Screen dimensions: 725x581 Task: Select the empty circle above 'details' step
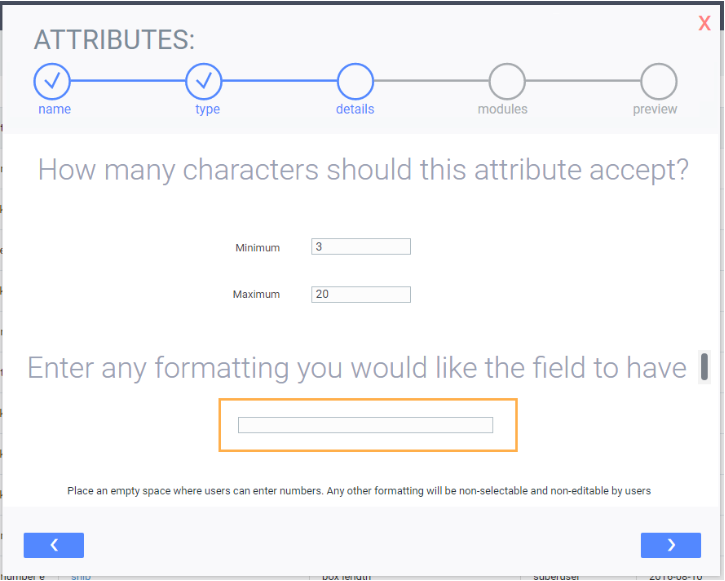355,81
